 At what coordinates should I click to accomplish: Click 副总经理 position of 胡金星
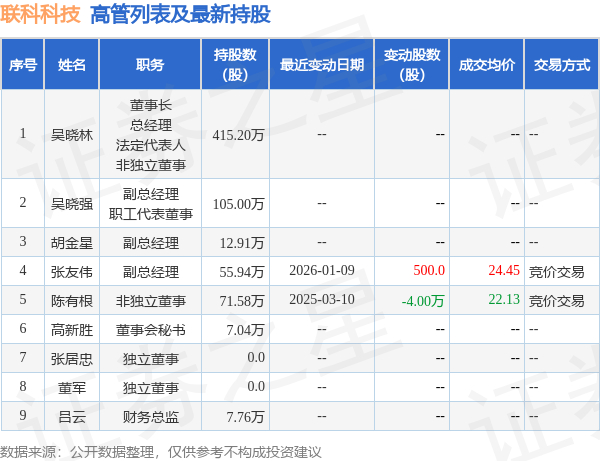tap(151, 243)
